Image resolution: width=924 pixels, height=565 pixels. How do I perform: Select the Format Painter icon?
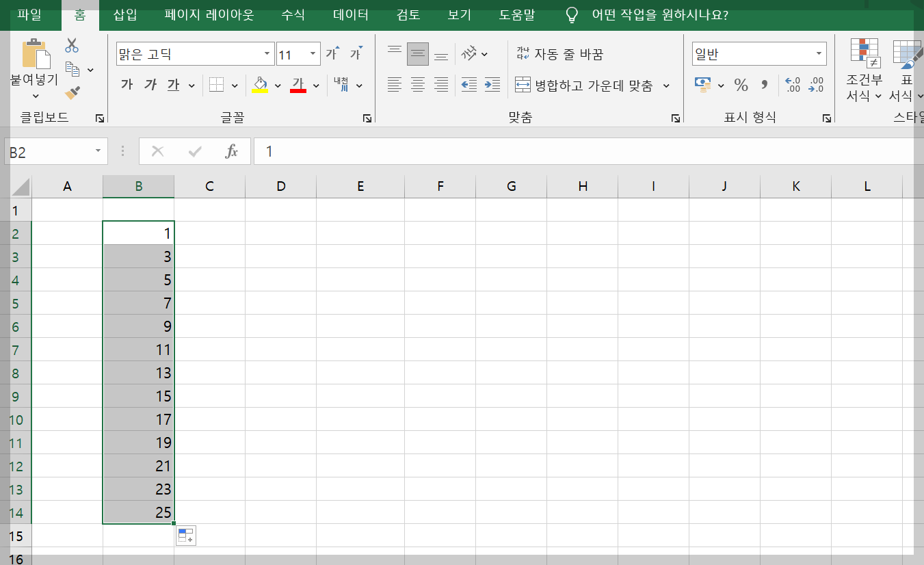(71, 92)
